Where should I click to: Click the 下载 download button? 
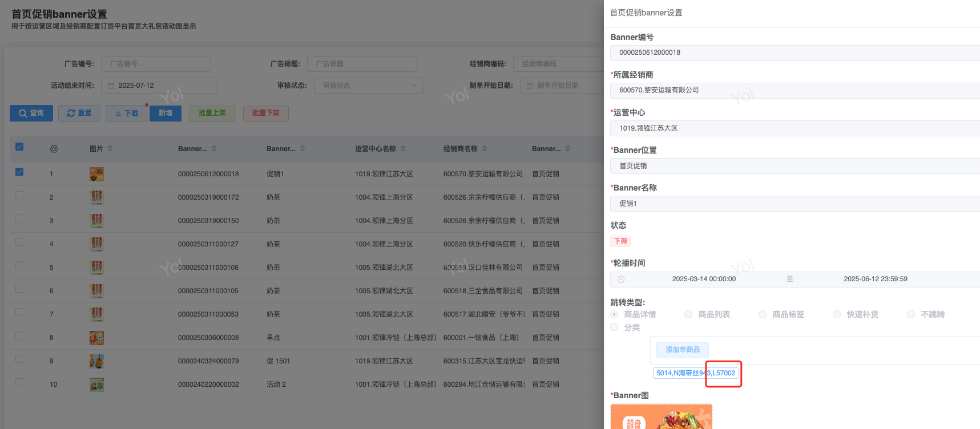127,114
